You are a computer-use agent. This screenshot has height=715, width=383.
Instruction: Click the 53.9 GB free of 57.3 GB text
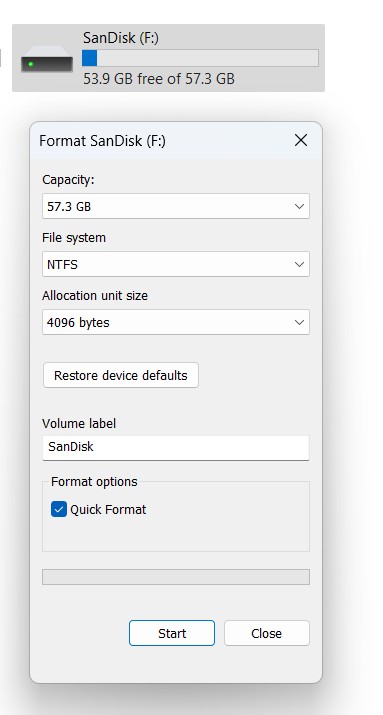tap(159, 79)
